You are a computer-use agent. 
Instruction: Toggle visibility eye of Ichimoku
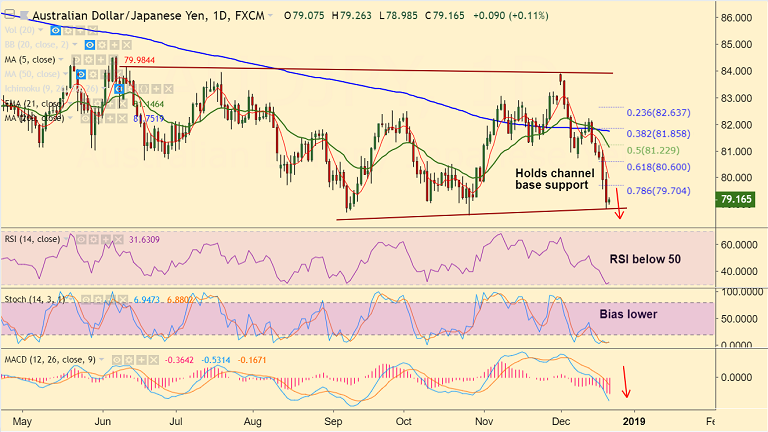click(119, 89)
